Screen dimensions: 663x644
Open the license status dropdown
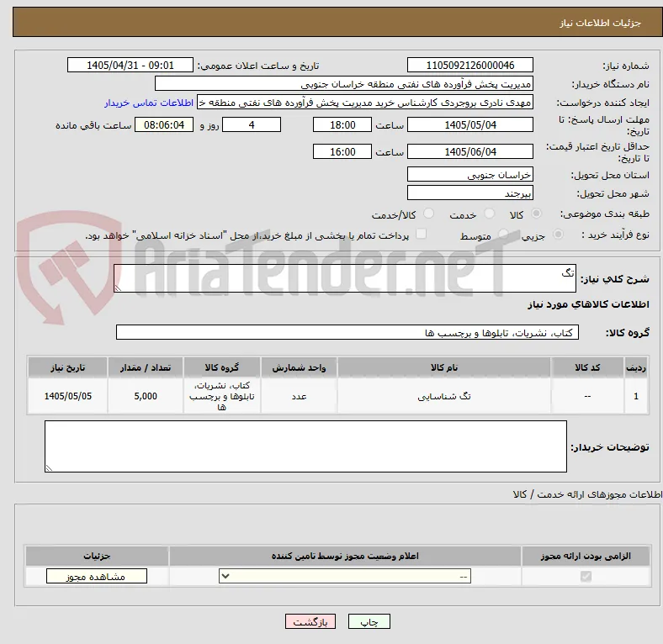pos(345,576)
